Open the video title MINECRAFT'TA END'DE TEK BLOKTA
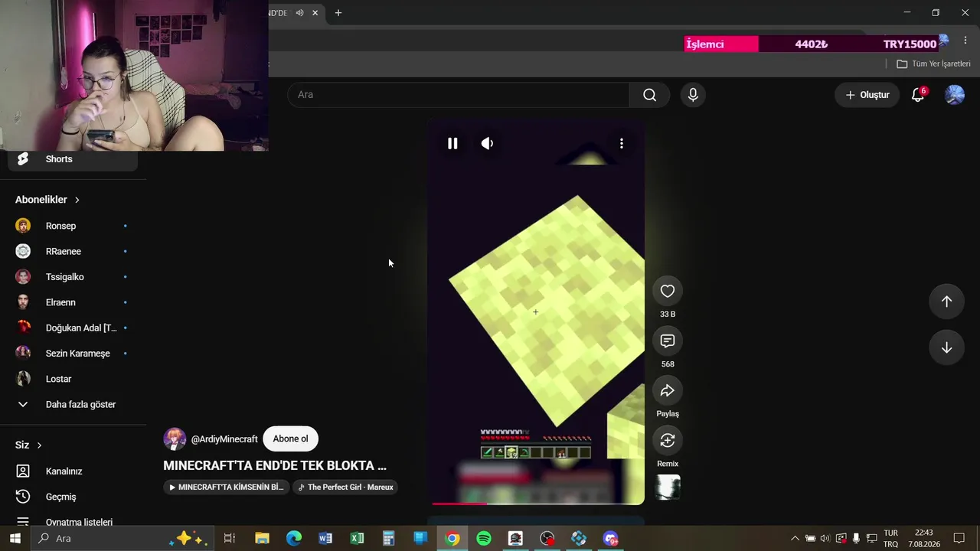The height and width of the screenshot is (551, 980). (275, 465)
